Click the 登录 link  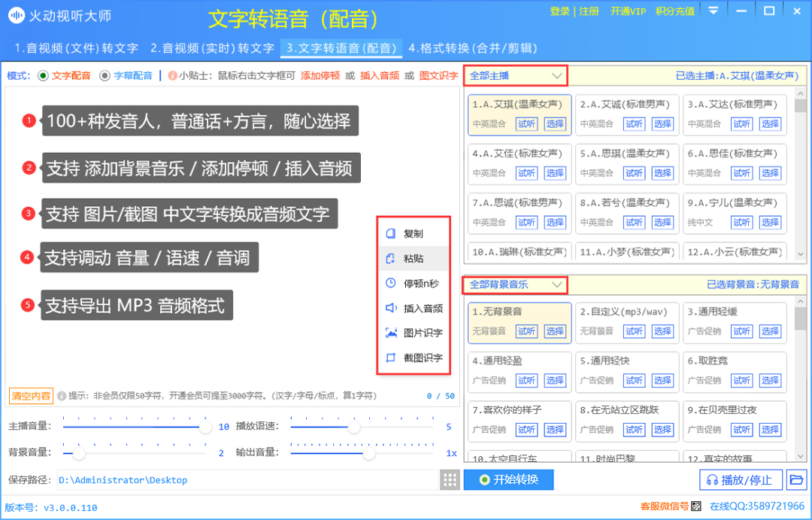click(x=560, y=11)
